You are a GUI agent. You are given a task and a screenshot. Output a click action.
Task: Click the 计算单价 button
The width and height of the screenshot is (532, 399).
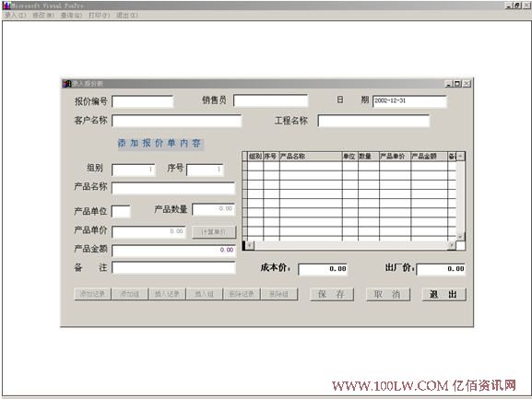pos(214,232)
